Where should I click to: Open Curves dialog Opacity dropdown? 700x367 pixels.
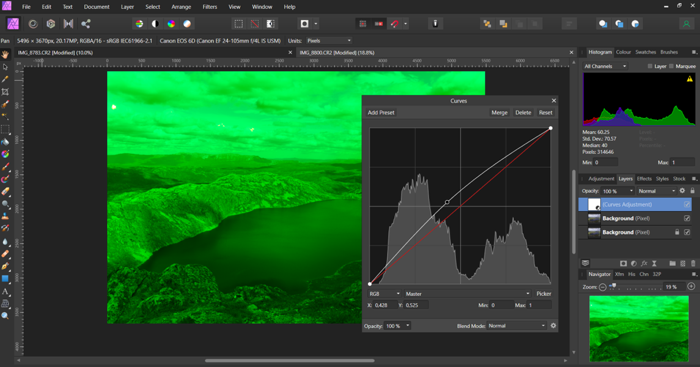pos(398,326)
